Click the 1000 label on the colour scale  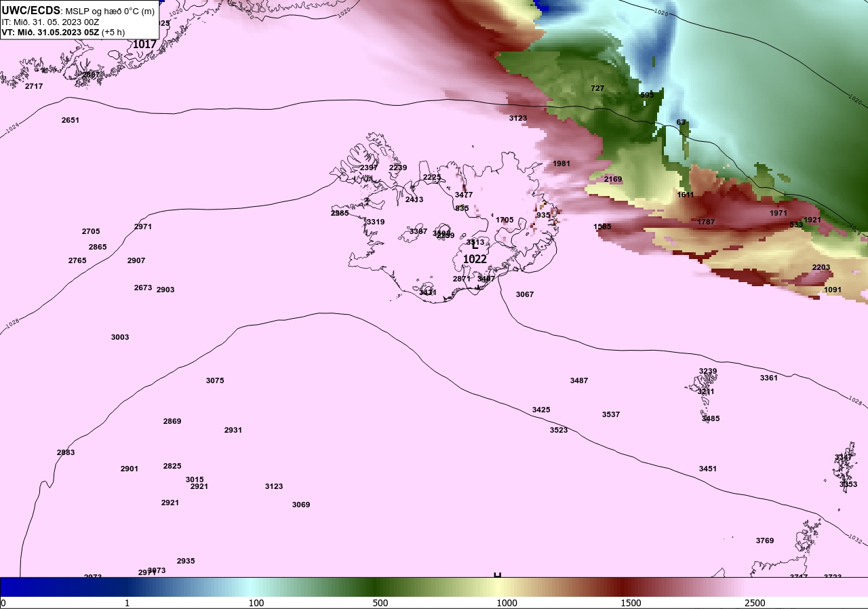tap(507, 603)
